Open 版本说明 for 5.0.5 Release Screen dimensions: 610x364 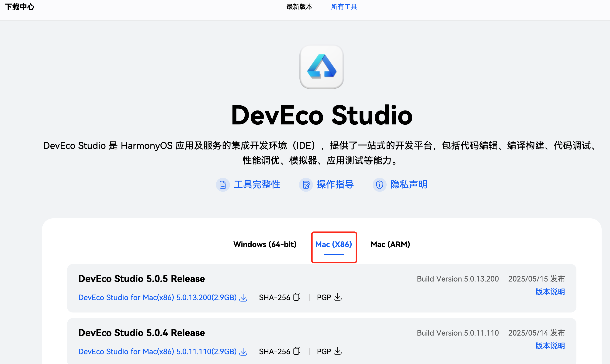[x=550, y=292]
